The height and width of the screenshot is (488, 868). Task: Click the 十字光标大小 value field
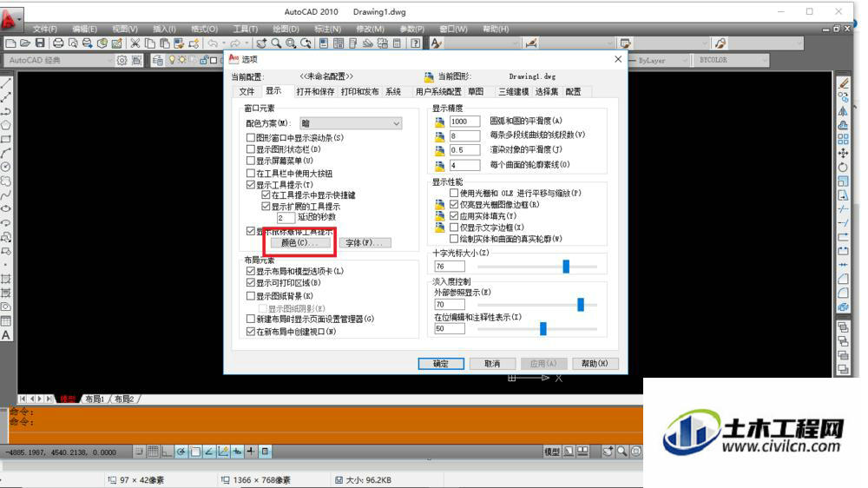[x=450, y=267]
